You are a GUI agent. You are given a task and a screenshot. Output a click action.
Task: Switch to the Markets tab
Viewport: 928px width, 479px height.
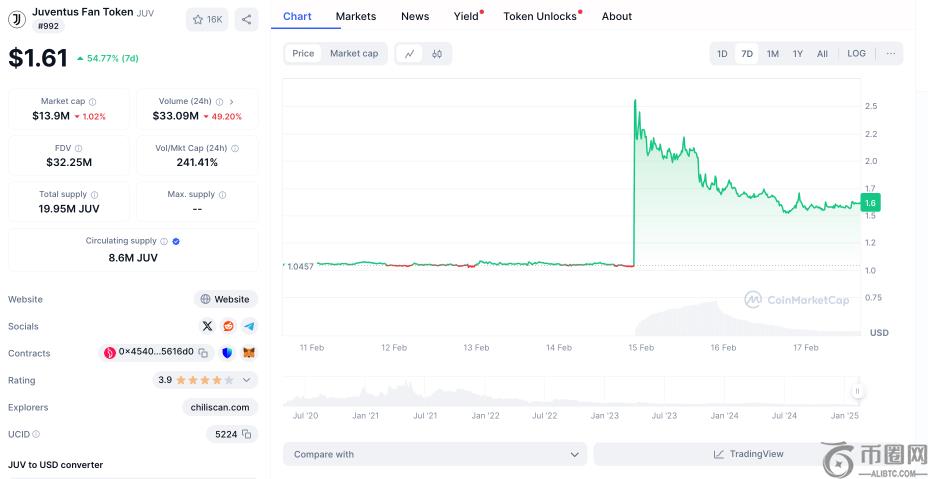tap(356, 16)
